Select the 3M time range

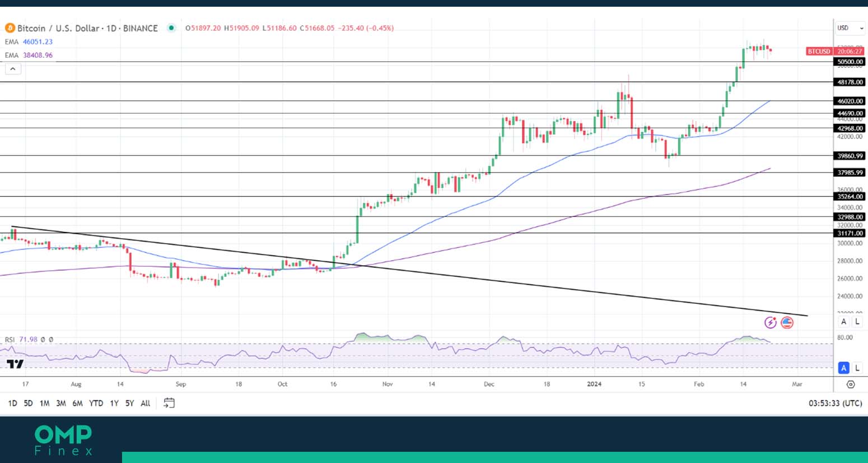click(x=61, y=403)
